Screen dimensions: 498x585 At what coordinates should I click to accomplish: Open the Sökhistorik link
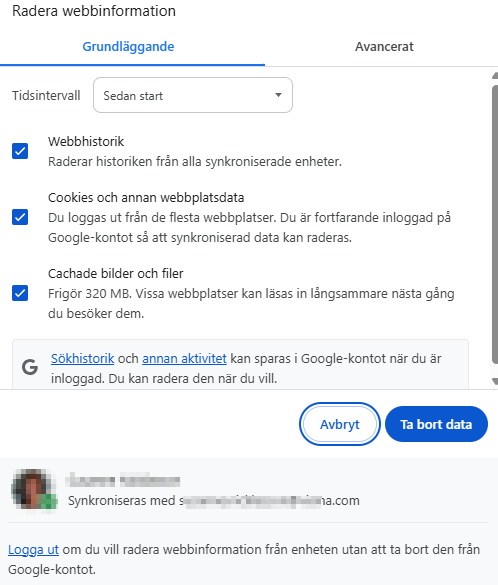pyautogui.click(x=82, y=359)
